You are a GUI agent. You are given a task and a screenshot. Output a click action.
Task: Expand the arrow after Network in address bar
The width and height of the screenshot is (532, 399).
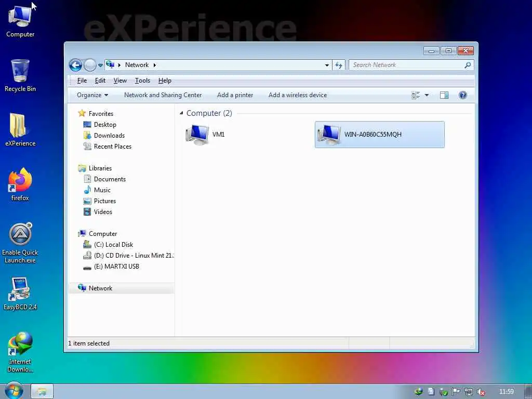pos(155,65)
